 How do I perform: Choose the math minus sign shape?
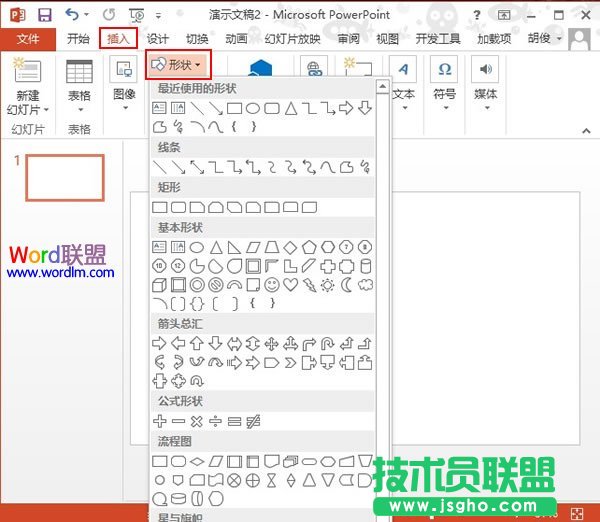tap(178, 421)
